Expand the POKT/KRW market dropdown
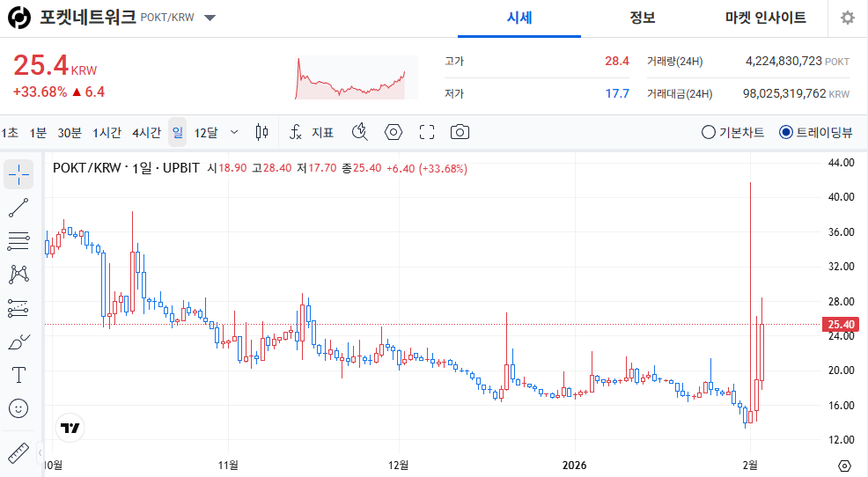868x477 pixels. click(x=210, y=18)
